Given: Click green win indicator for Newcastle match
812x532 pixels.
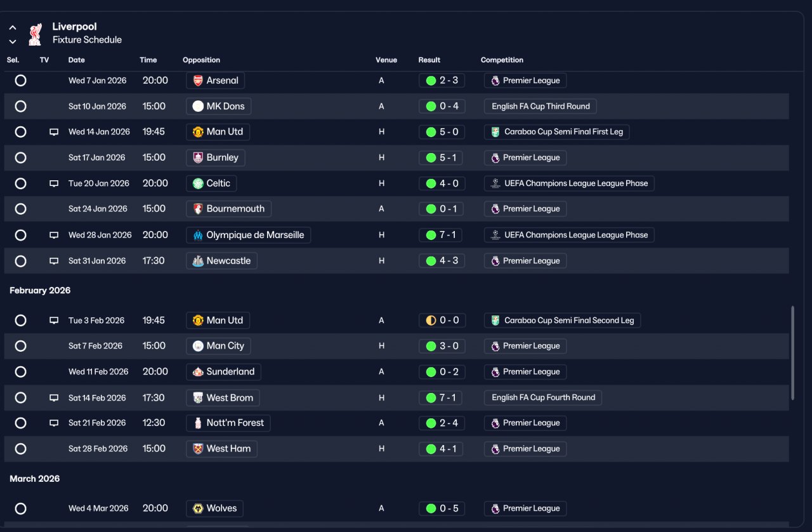Looking at the screenshot, I should (x=431, y=261).
